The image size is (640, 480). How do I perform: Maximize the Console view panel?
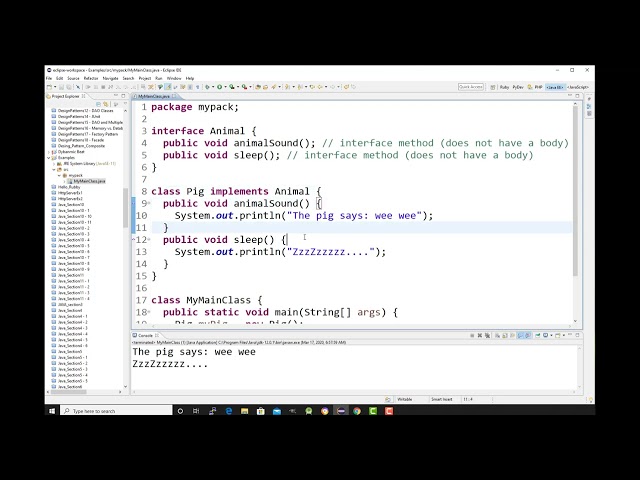[x=577, y=335]
